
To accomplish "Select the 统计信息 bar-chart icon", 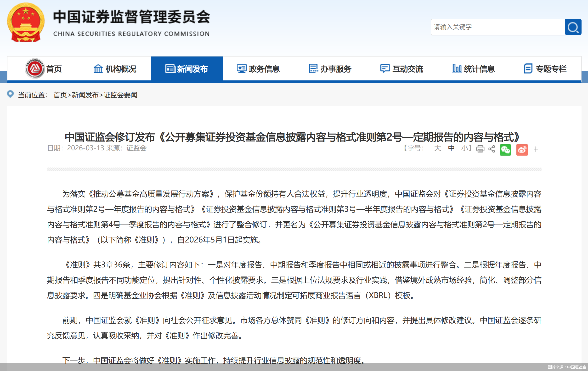I will (457, 69).
